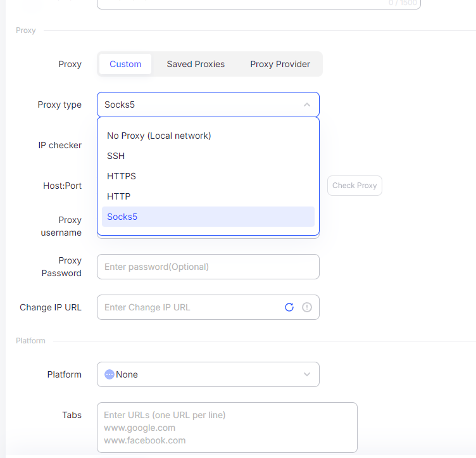Select No Proxy (Local network) option
Viewport: 476px width, 458px height.
point(159,136)
